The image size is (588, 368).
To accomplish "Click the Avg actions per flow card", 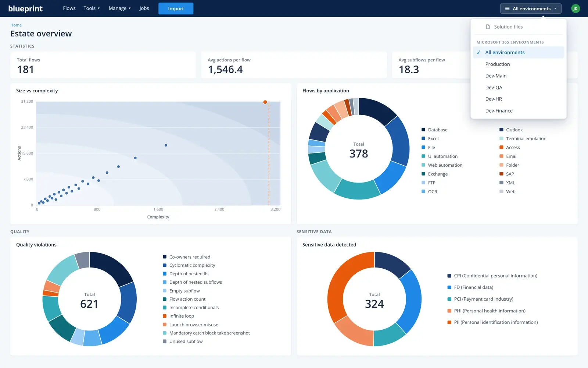I will 294,65.
